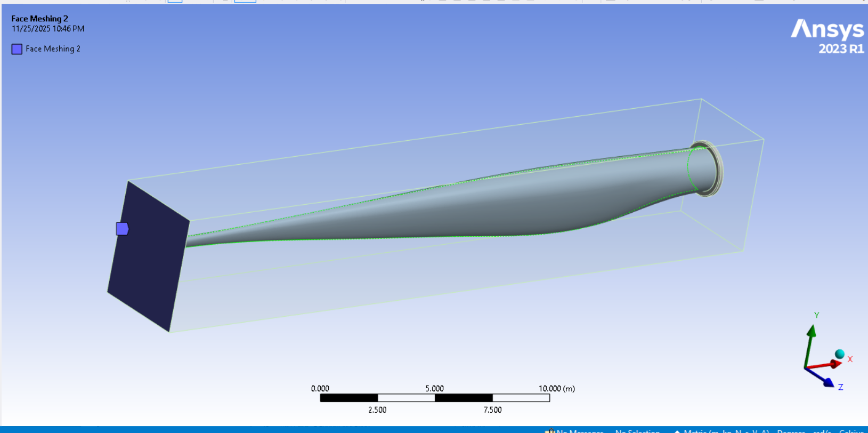Image resolution: width=868 pixels, height=433 pixels.
Task: Select the circular root flange of the blade
Action: [x=708, y=168]
